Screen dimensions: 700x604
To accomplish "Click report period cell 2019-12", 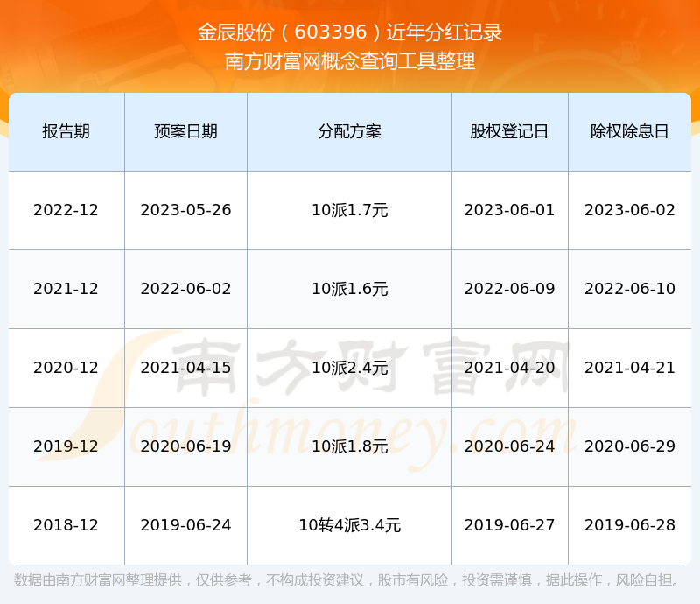I will click(66, 446).
